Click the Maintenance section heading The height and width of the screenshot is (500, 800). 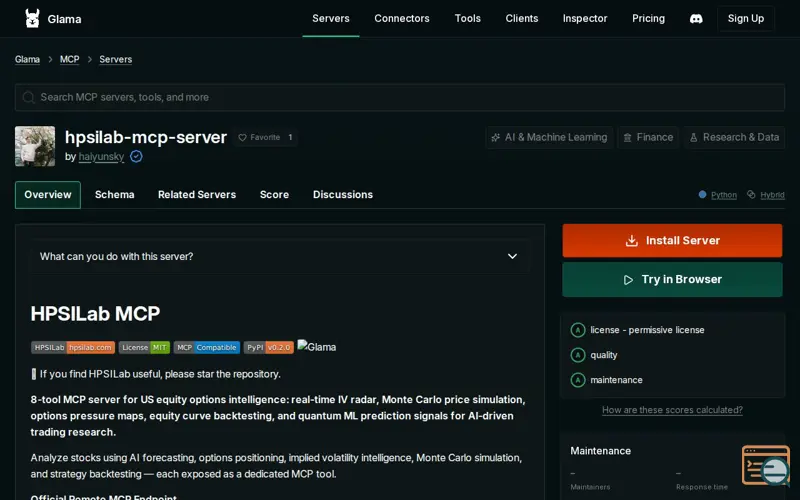pos(601,451)
